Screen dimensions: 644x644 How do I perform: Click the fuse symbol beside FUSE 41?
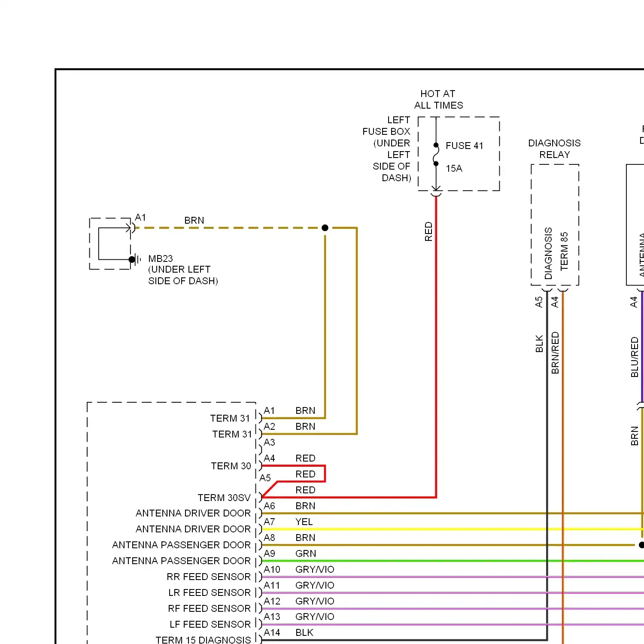tap(436, 155)
